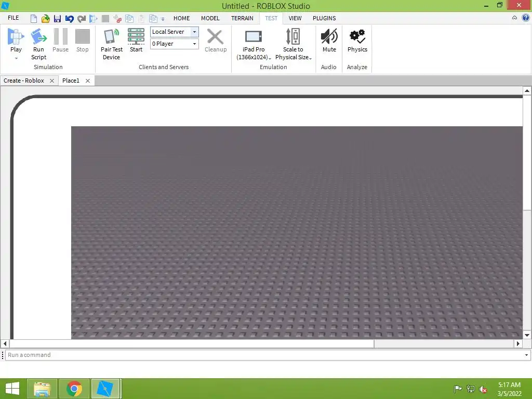
Task: Pause the simulation
Action: [x=60, y=41]
